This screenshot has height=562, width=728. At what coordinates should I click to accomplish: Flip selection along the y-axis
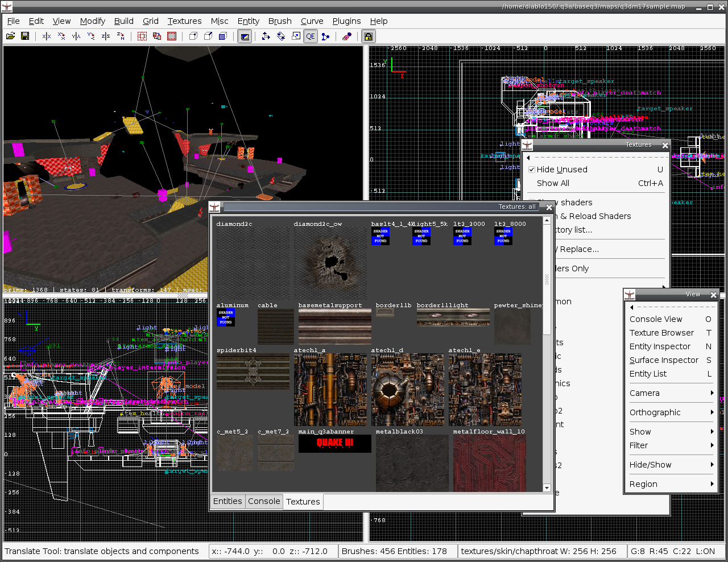click(76, 36)
